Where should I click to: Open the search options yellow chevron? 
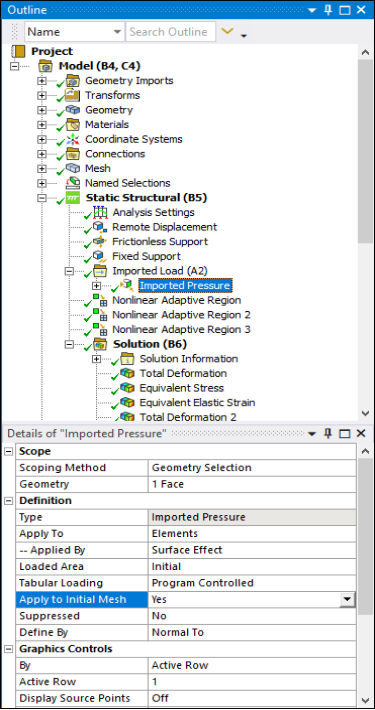point(228,32)
